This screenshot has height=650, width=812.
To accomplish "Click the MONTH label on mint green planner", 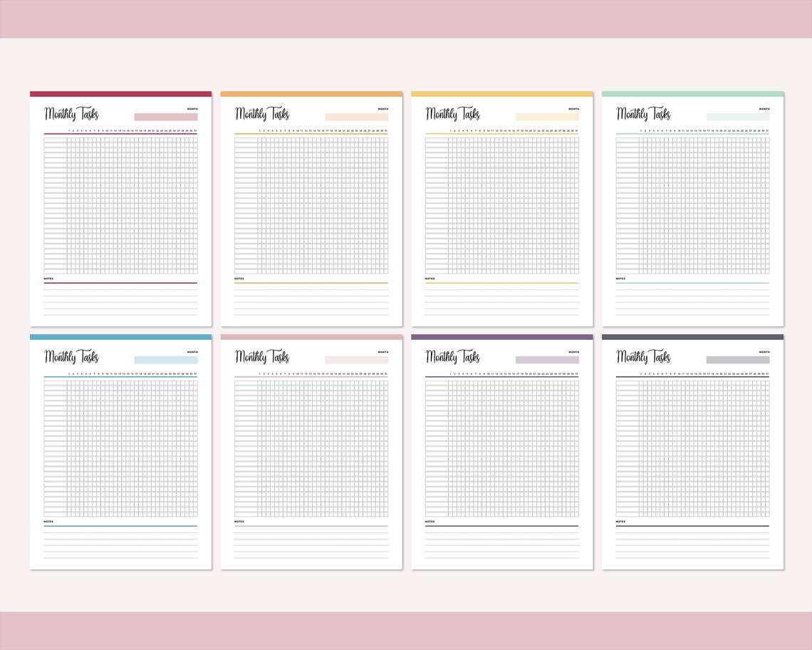I will (763, 110).
